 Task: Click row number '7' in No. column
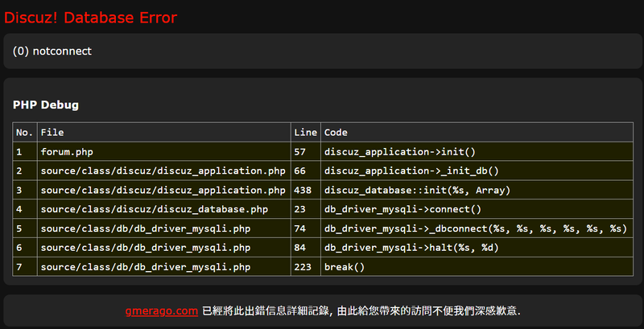click(25, 267)
